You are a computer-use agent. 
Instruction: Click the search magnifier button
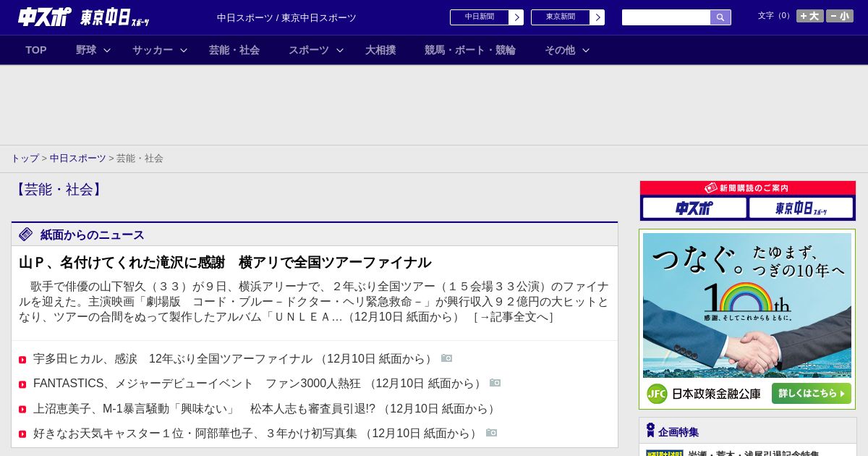720,17
